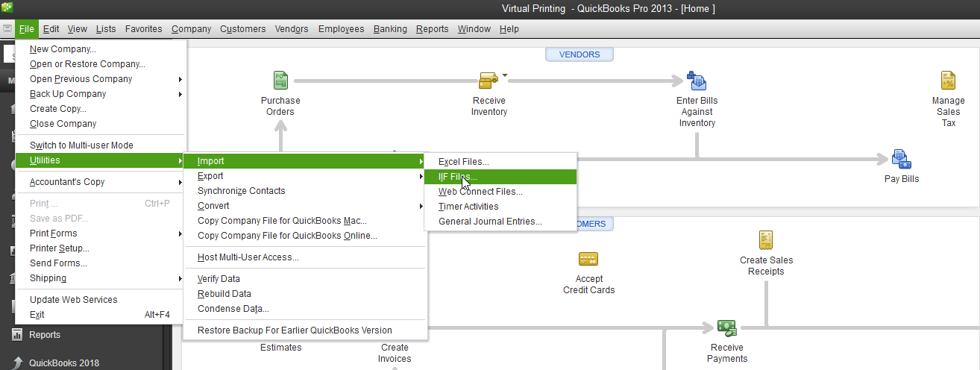This screenshot has width=980, height=370.
Task: Choose Condense Data
Action: (x=305, y=309)
